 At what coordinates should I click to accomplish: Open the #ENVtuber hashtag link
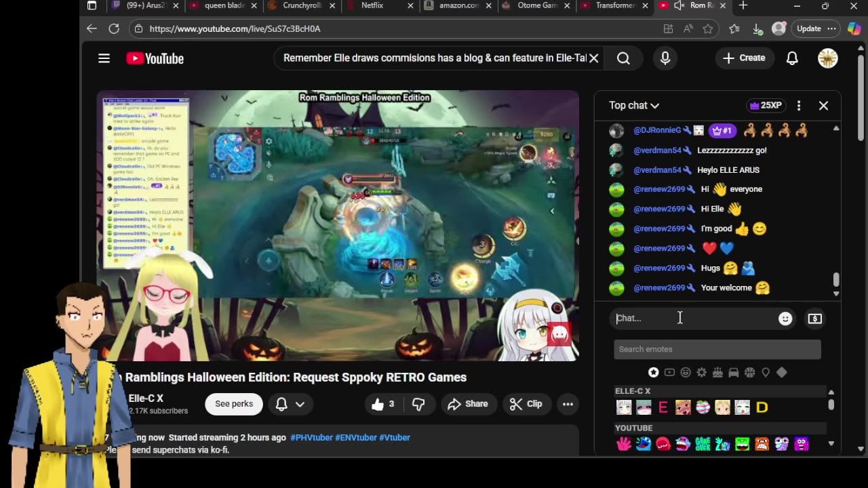(x=356, y=438)
